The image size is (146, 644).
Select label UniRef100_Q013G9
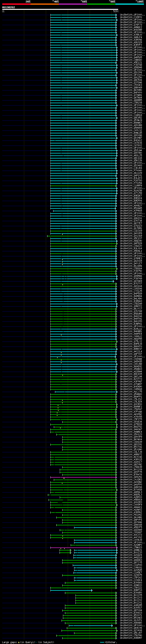tap(131, 236)
